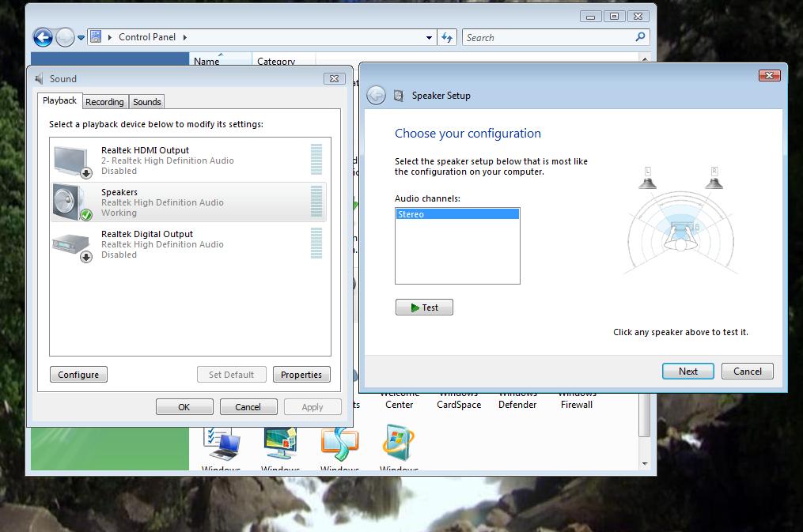Test the right speaker in the diagram
This screenshot has height=532, width=803.
[714, 178]
